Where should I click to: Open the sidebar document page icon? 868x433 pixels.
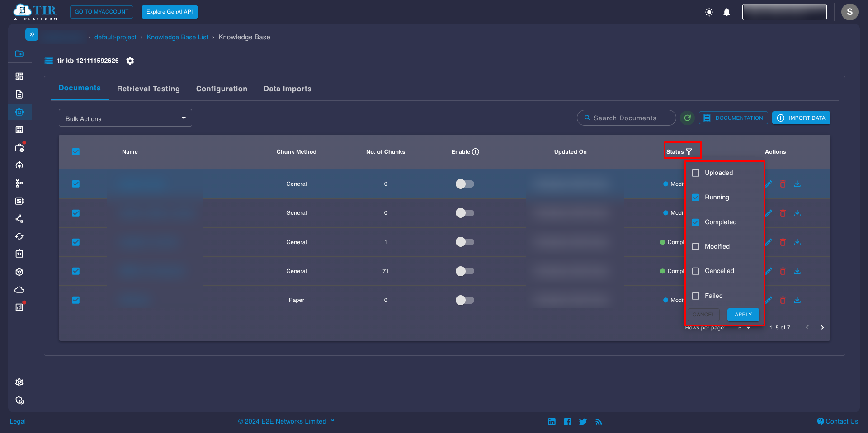tap(19, 94)
